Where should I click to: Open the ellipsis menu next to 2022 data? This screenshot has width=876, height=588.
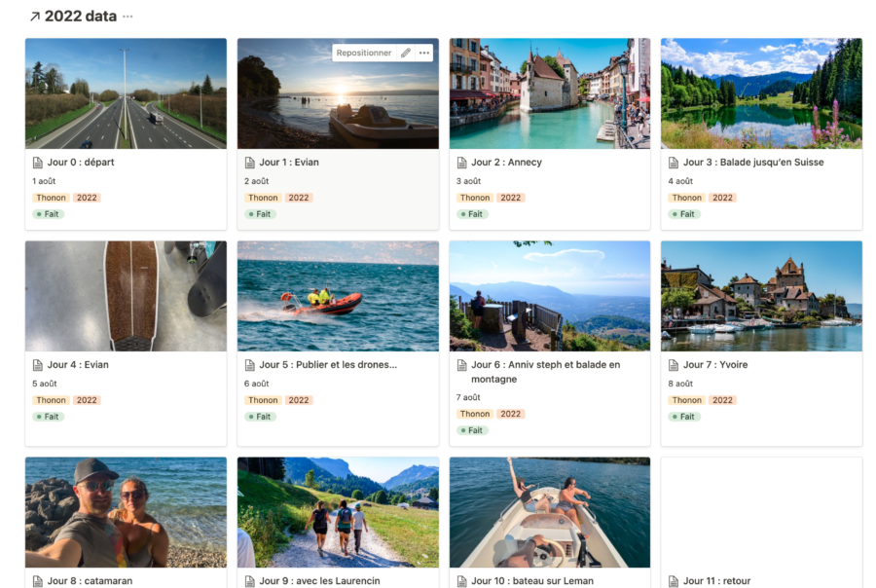[x=128, y=17]
